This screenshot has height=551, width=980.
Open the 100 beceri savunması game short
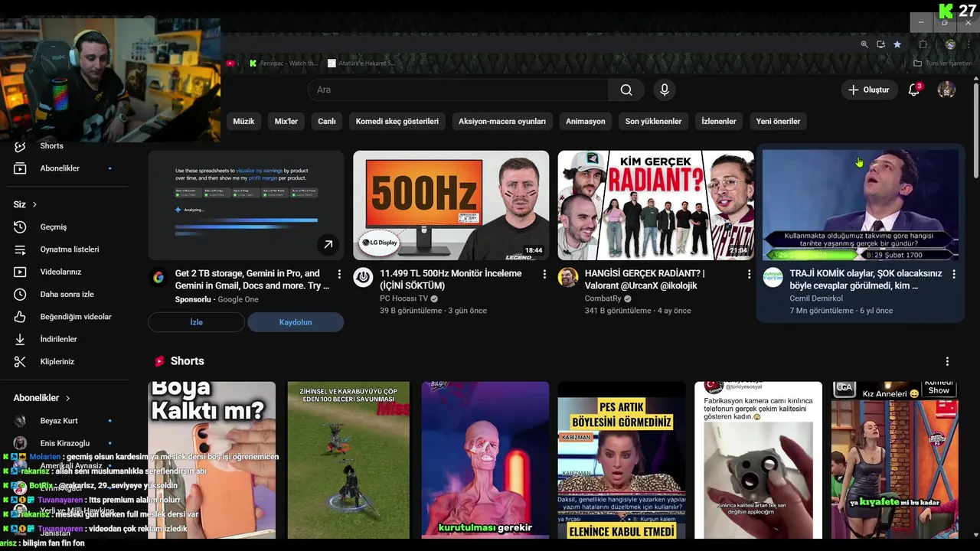[x=348, y=460]
